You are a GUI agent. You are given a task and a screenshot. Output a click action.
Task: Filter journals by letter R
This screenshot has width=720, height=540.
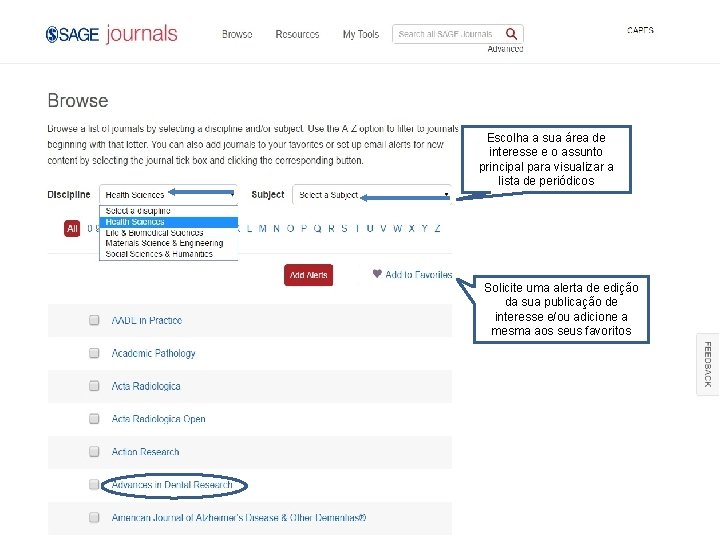(331, 228)
